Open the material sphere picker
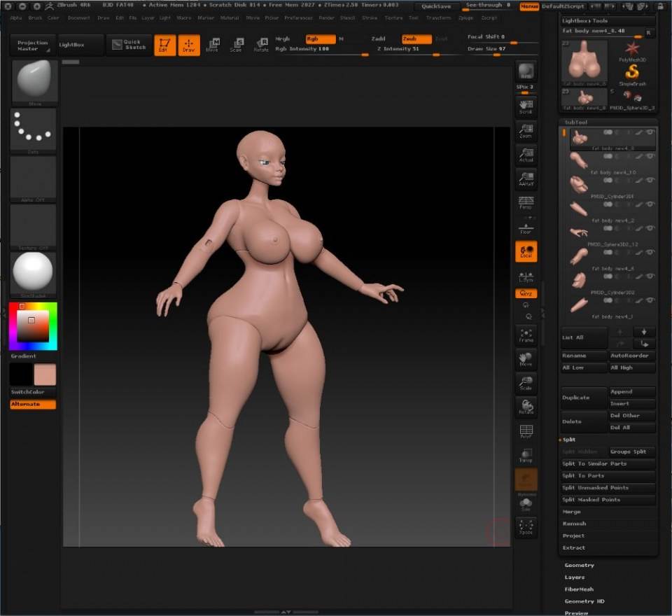 (x=33, y=274)
